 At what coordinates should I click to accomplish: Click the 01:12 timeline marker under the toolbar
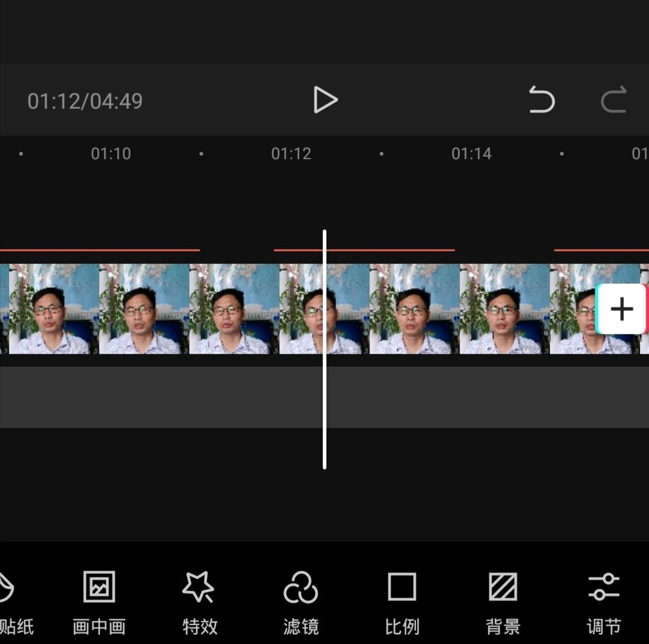291,154
